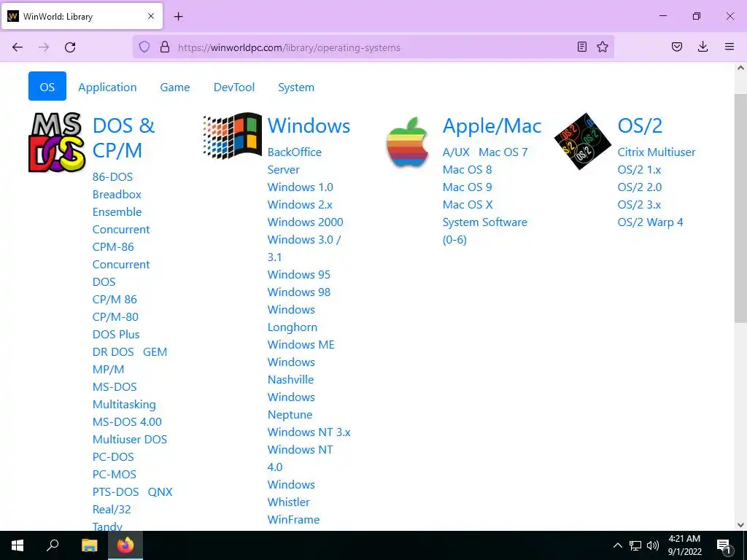Image resolution: width=747 pixels, height=560 pixels.
Task: Open the Firefox downloads arrow icon
Action: click(x=703, y=47)
